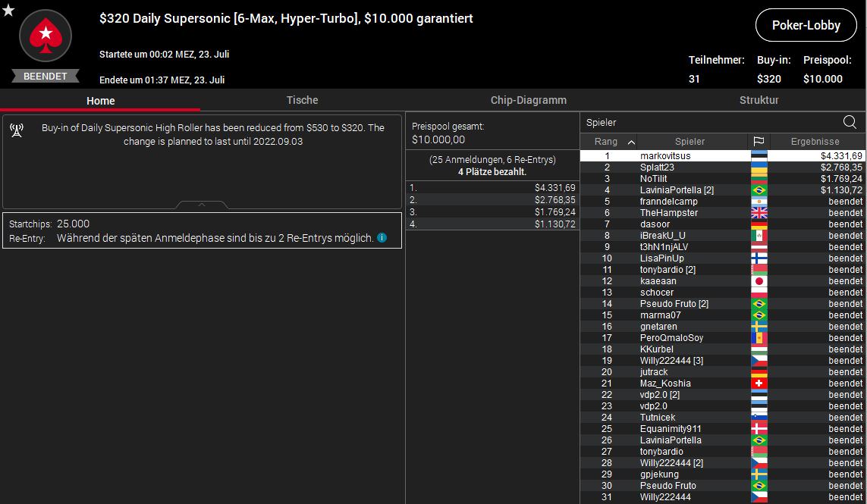Open the Struktur tab
Viewport: 867px width, 504px height.
tap(759, 100)
